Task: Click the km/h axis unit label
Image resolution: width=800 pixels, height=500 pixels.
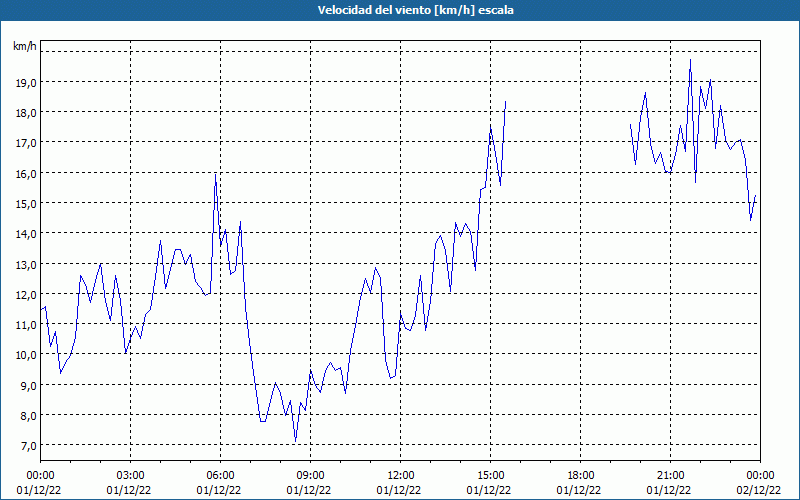Action: click(24, 46)
